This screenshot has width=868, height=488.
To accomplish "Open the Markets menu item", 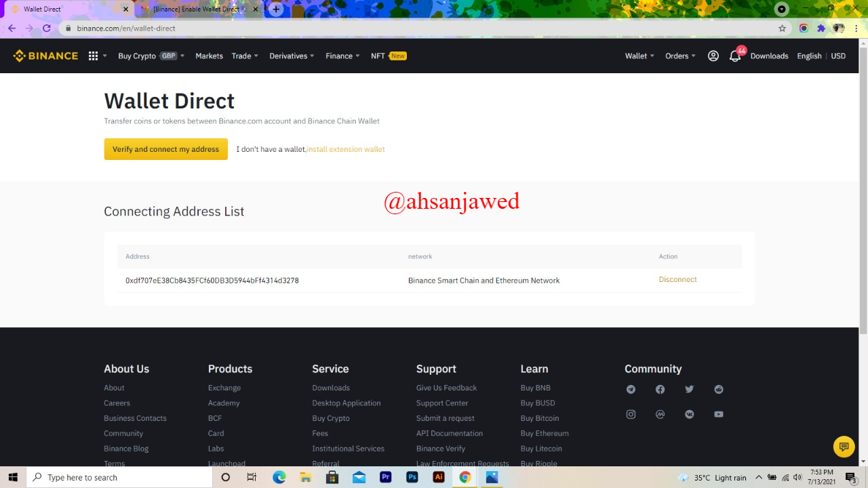I will coord(209,56).
